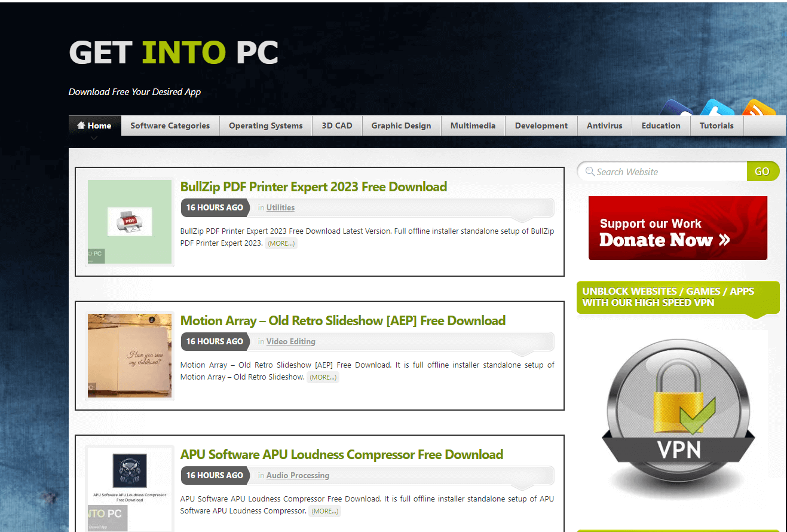Open the Software Categories menu
Image resolution: width=787 pixels, height=532 pixels.
[x=170, y=126]
